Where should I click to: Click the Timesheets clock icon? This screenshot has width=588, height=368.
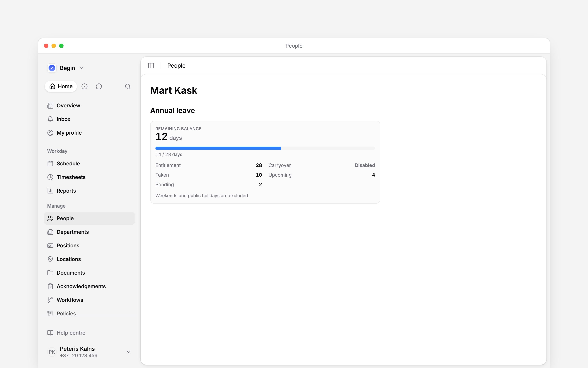tap(50, 177)
